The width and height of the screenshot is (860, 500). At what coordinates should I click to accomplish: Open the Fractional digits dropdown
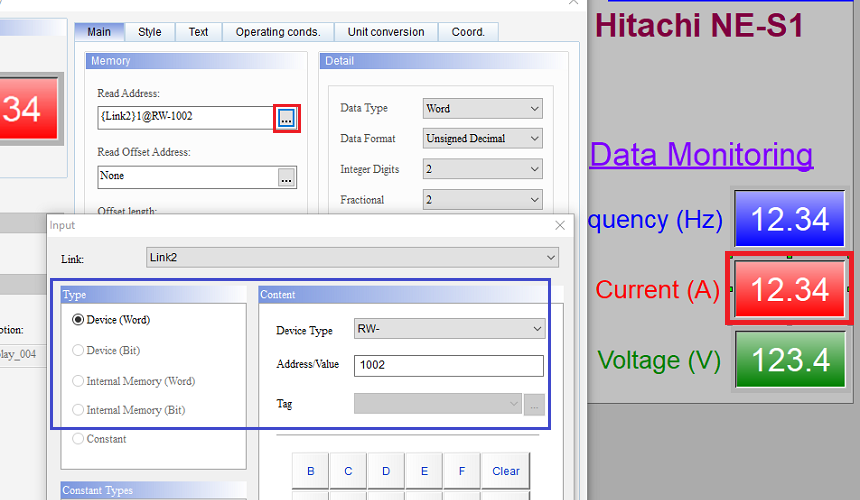click(x=483, y=200)
